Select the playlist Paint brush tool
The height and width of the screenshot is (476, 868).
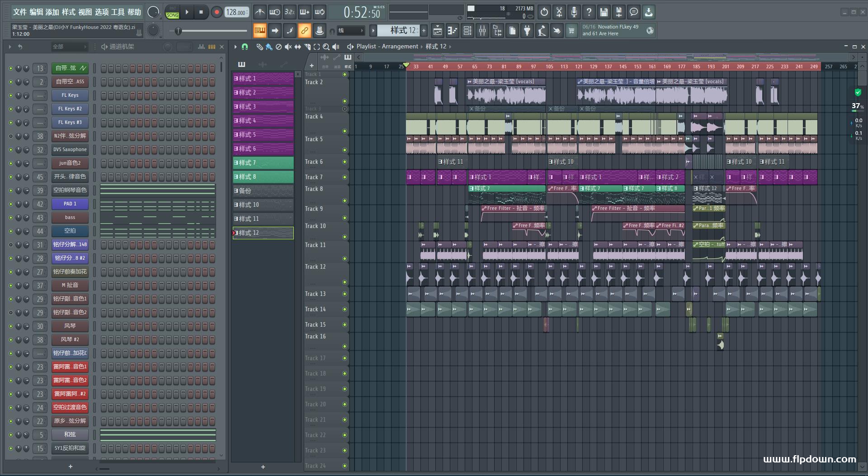269,47
